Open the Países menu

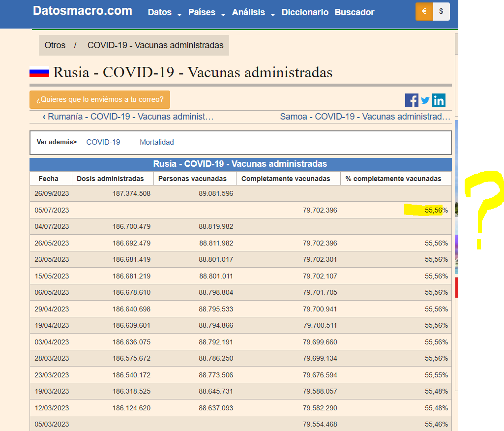202,12
